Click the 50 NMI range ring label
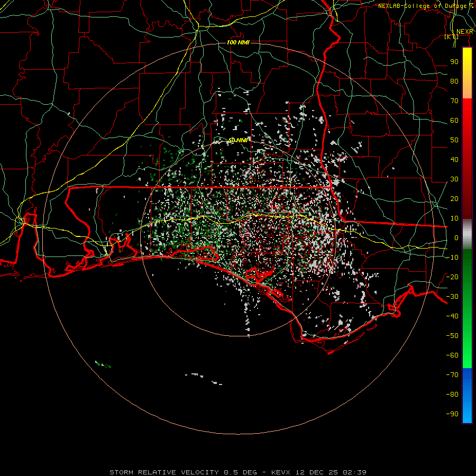Viewport: 476px width, 476px height. (x=238, y=140)
